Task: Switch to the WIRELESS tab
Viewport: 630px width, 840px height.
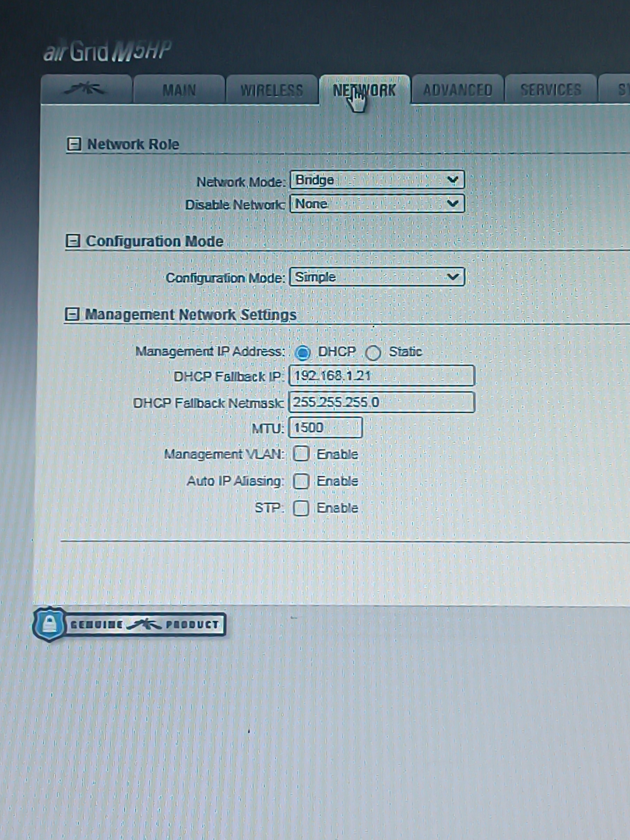Action: (272, 90)
